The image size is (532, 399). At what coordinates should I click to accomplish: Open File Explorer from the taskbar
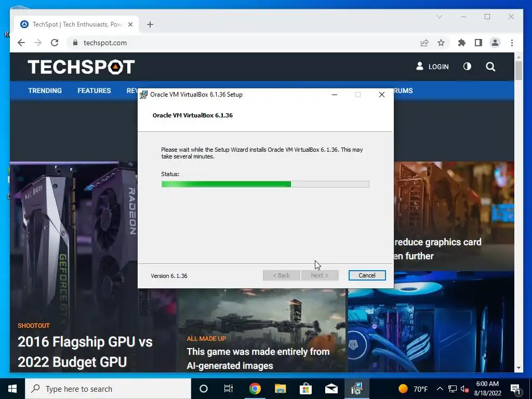click(280, 389)
